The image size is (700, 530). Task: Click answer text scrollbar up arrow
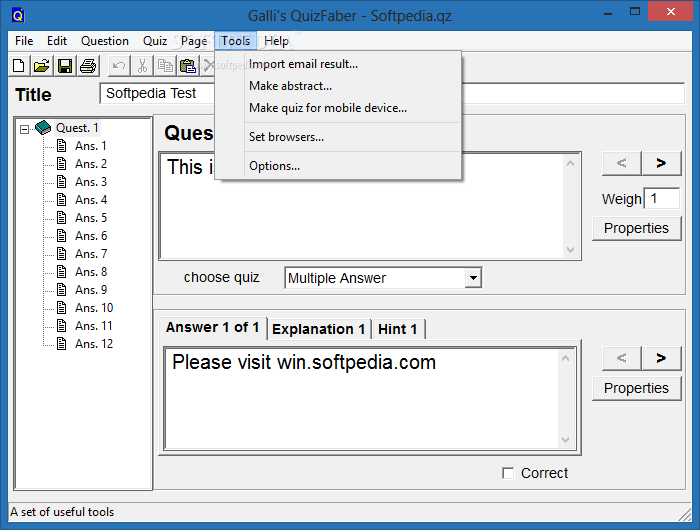click(566, 358)
